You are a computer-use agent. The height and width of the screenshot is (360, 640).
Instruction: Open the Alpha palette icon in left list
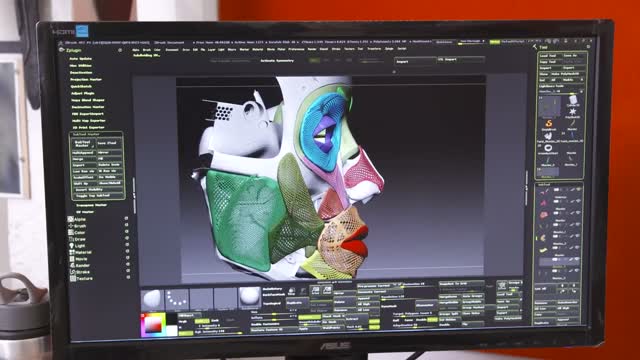click(x=71, y=219)
